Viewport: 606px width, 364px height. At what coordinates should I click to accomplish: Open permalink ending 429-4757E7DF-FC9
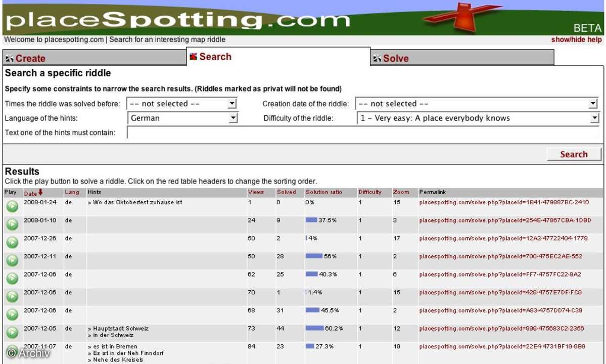(500, 293)
